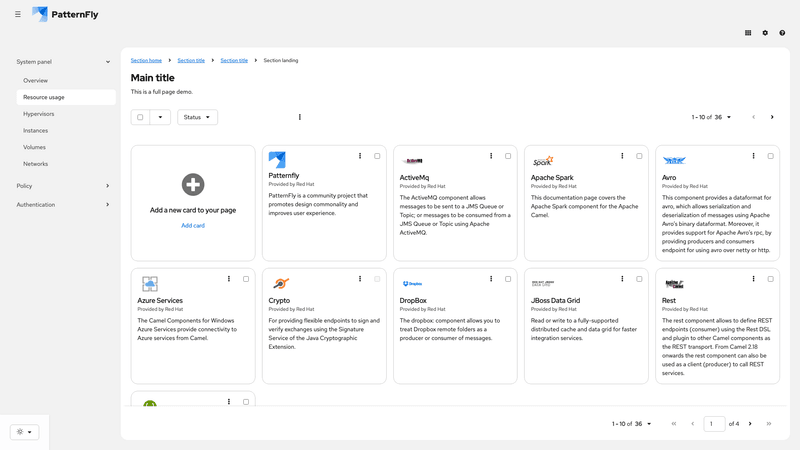Open the Status filter dropdown
Screen dimensions: 800x450
coord(197,117)
